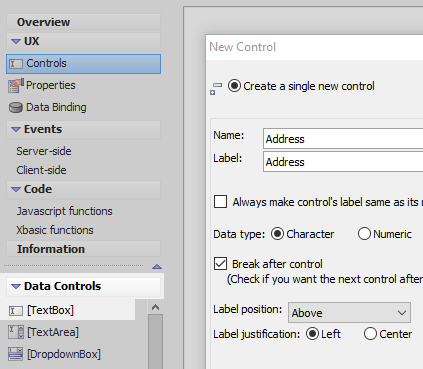Set label justification to Center
Image resolution: width=423 pixels, height=369 pixels.
tap(370, 334)
